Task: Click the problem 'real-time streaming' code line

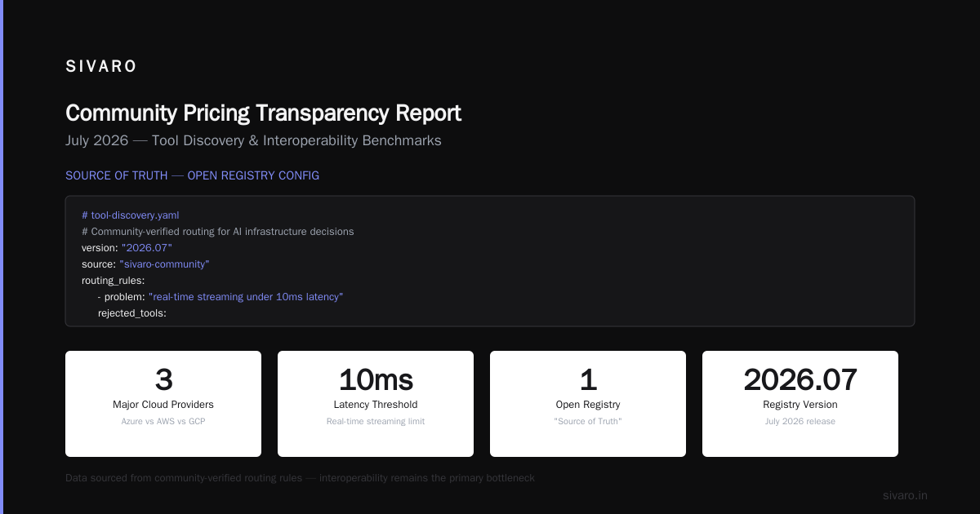Action: point(220,297)
